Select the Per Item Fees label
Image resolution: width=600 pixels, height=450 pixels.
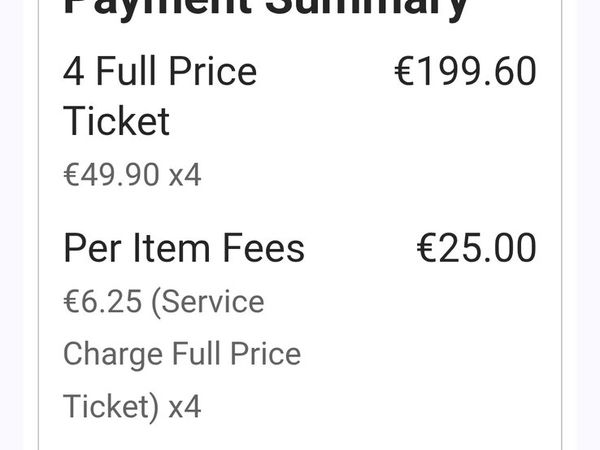point(184,248)
